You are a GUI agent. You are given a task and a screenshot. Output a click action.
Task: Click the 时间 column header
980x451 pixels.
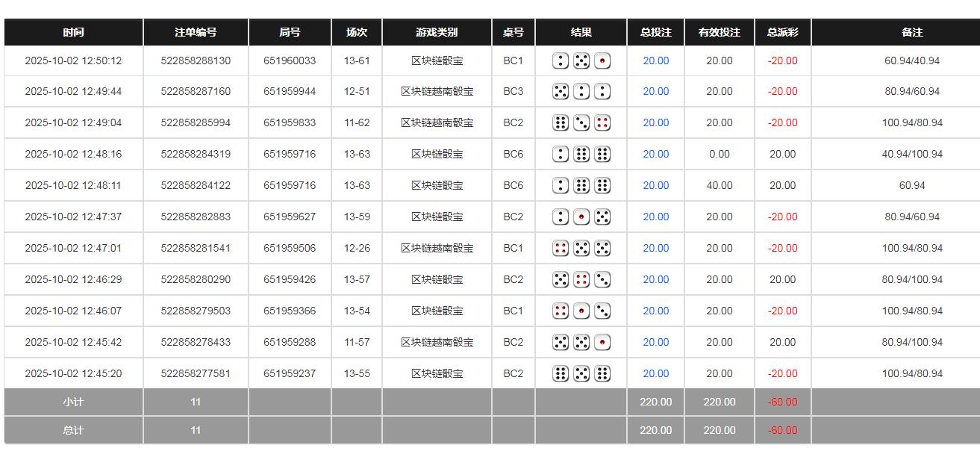coord(72,32)
